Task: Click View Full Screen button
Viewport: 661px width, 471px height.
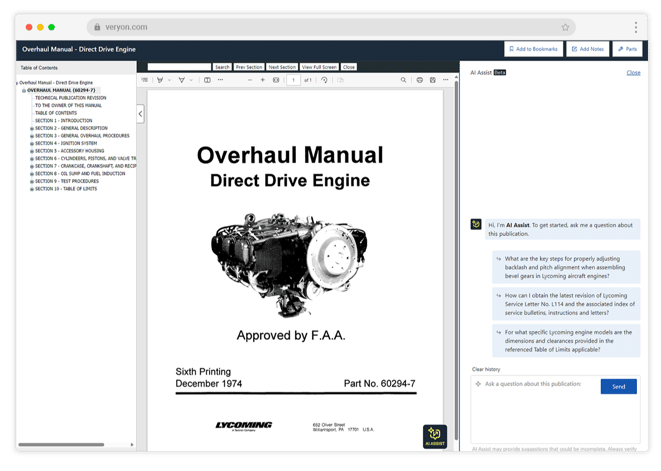Action: (319, 67)
